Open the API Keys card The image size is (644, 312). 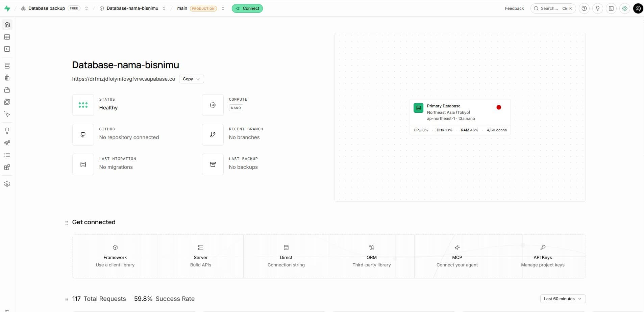point(543,256)
